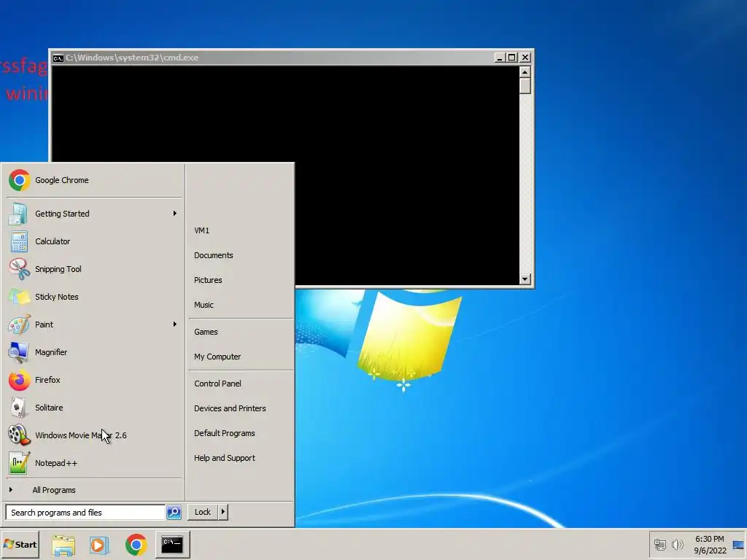Open My Computer
The height and width of the screenshot is (560, 747).
(217, 357)
